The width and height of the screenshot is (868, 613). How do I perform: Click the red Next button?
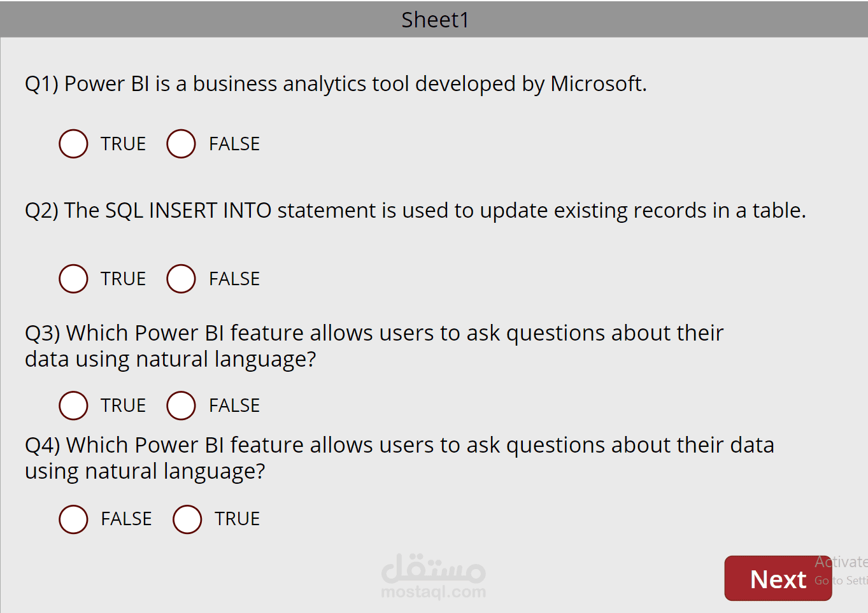(778, 579)
